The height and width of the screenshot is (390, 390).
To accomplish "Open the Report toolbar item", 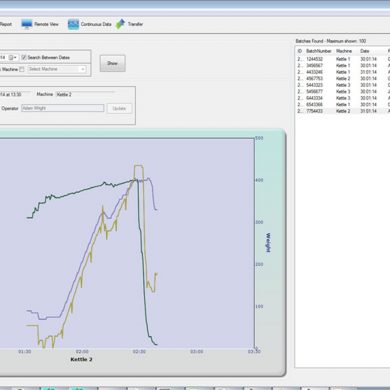I will [x=5, y=24].
